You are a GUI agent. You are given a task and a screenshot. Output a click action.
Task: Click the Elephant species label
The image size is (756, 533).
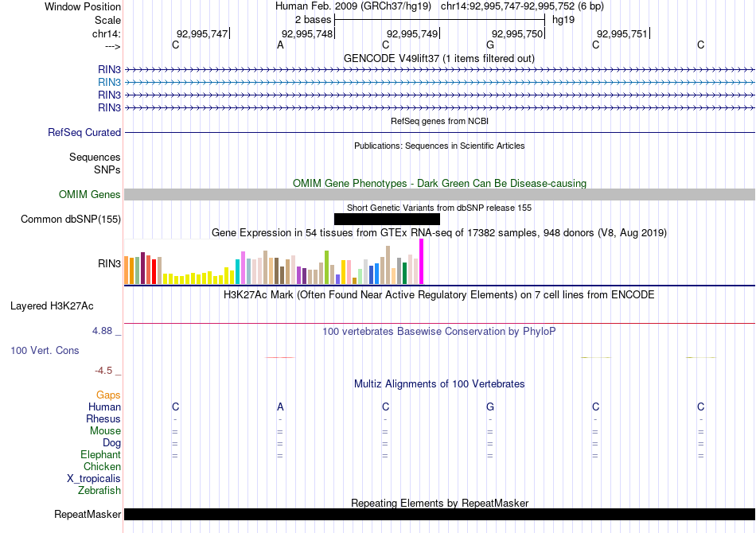100,455
